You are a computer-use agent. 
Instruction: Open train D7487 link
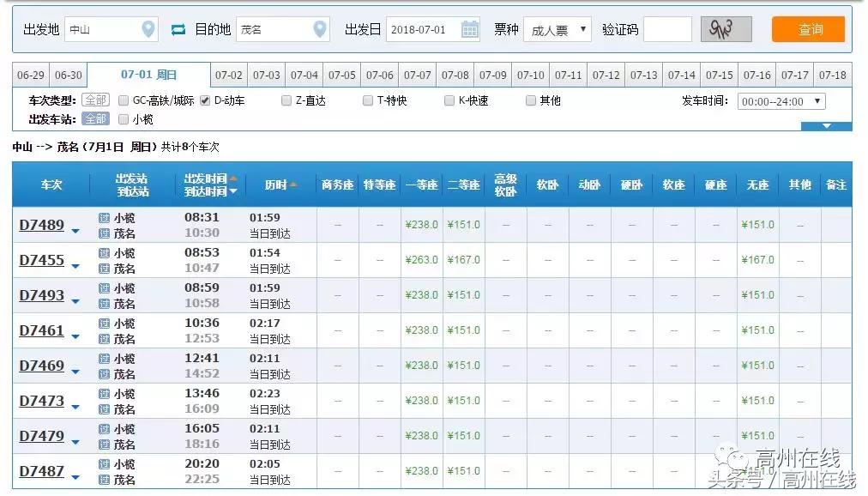(x=41, y=471)
